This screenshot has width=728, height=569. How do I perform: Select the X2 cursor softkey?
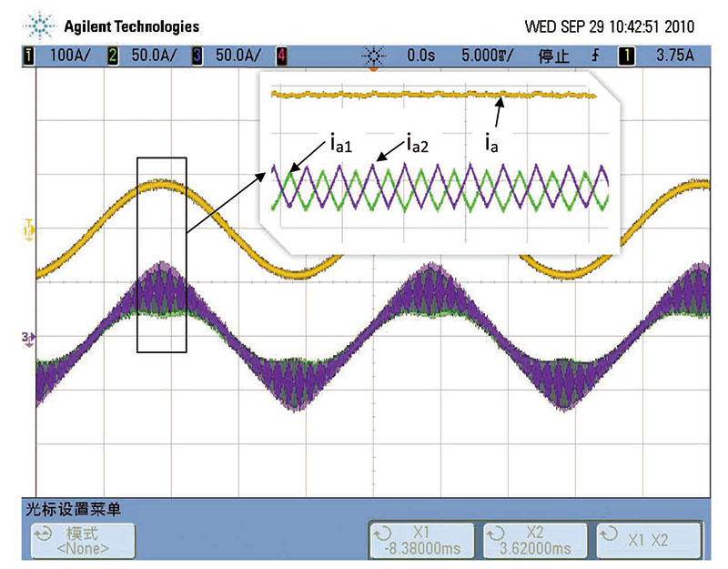(534, 540)
